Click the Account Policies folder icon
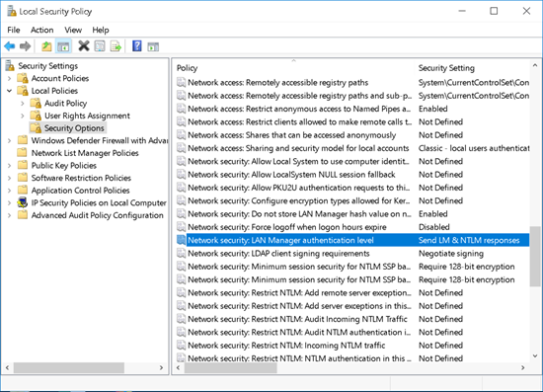This screenshot has height=392, width=543. coord(23,78)
